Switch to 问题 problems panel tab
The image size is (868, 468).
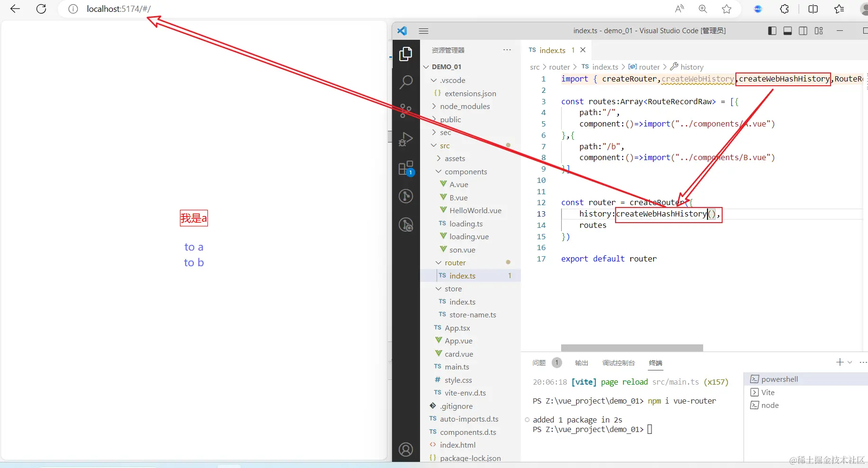coord(539,363)
